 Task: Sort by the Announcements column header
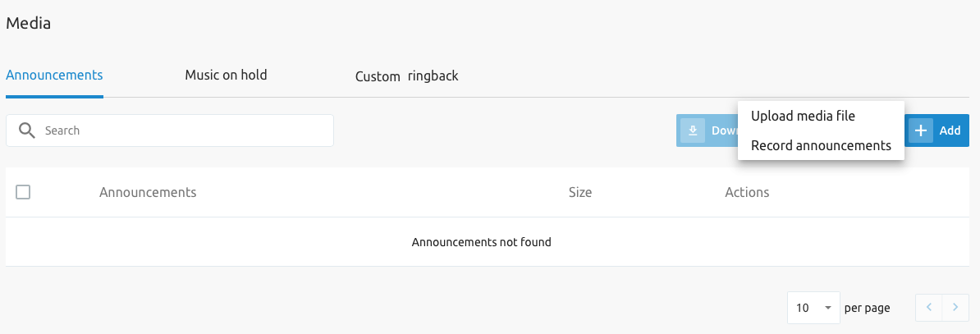[x=148, y=192]
